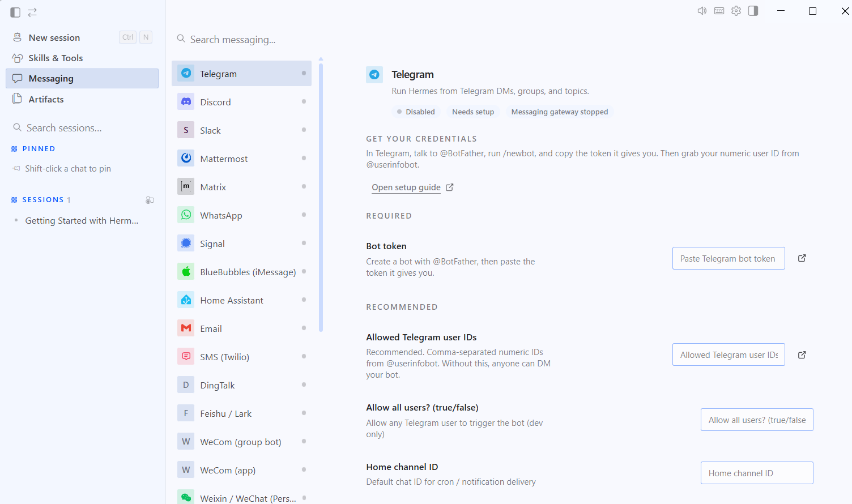Collapse the PINNED section header

[33, 149]
